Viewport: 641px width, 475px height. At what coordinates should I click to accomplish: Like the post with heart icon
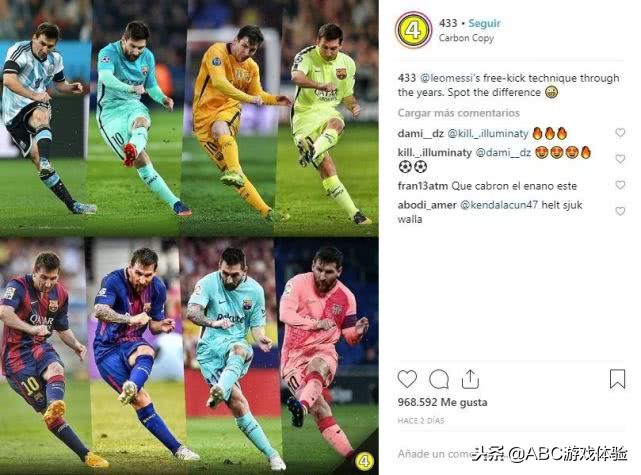(x=407, y=379)
